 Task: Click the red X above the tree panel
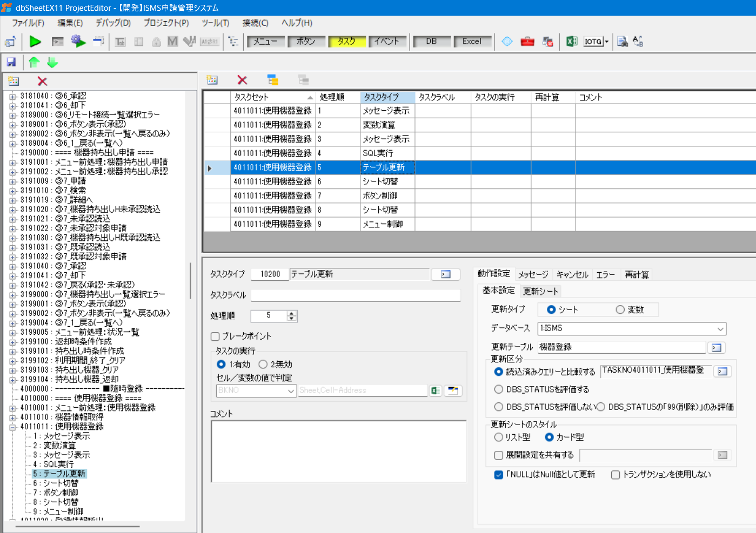[42, 81]
